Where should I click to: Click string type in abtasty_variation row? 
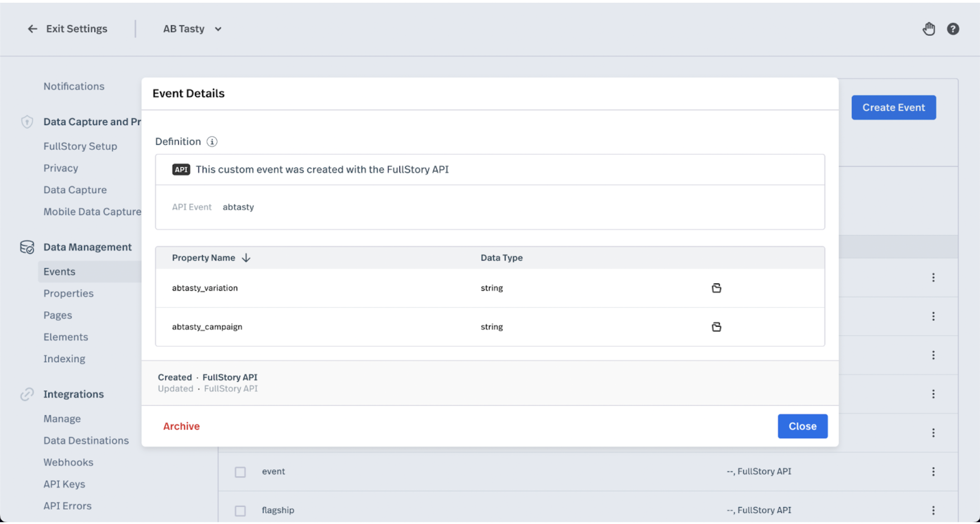click(491, 288)
